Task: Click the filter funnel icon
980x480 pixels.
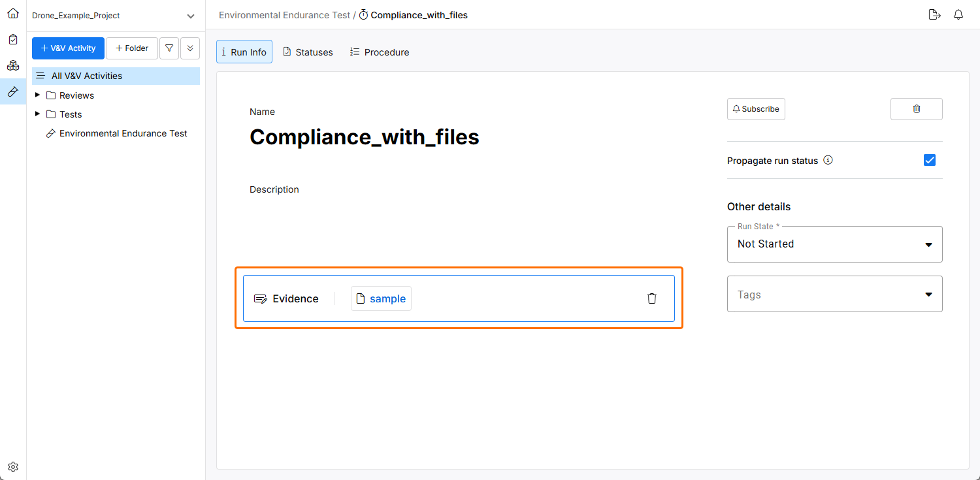Action: tap(169, 48)
